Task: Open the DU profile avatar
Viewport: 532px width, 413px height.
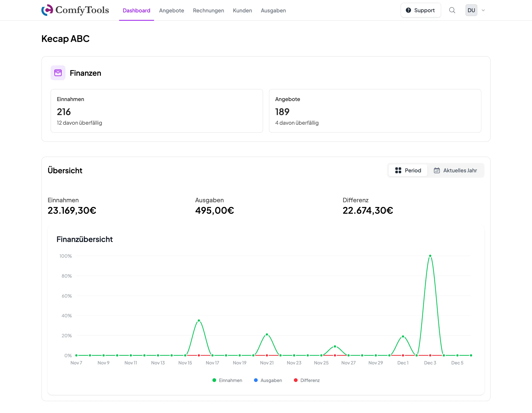Action: pos(471,10)
